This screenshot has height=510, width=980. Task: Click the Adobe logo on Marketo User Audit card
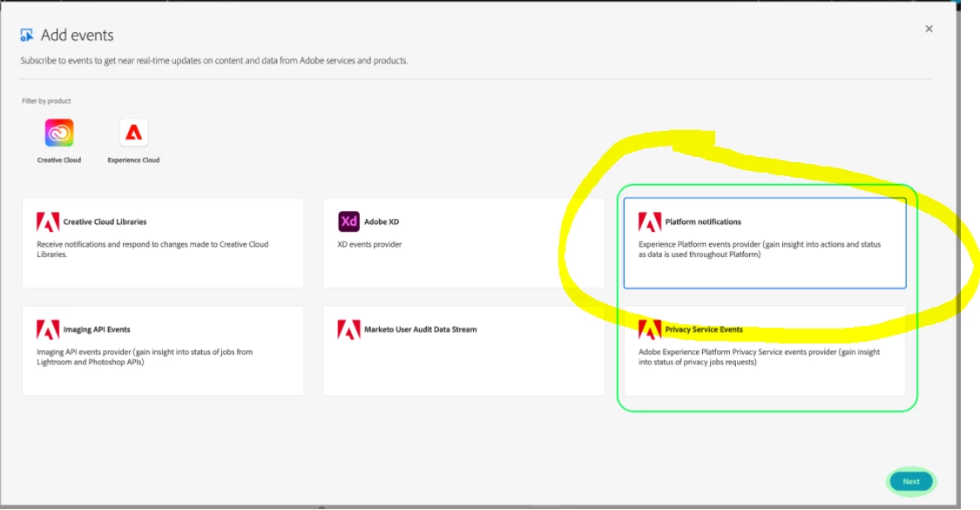pyautogui.click(x=348, y=330)
